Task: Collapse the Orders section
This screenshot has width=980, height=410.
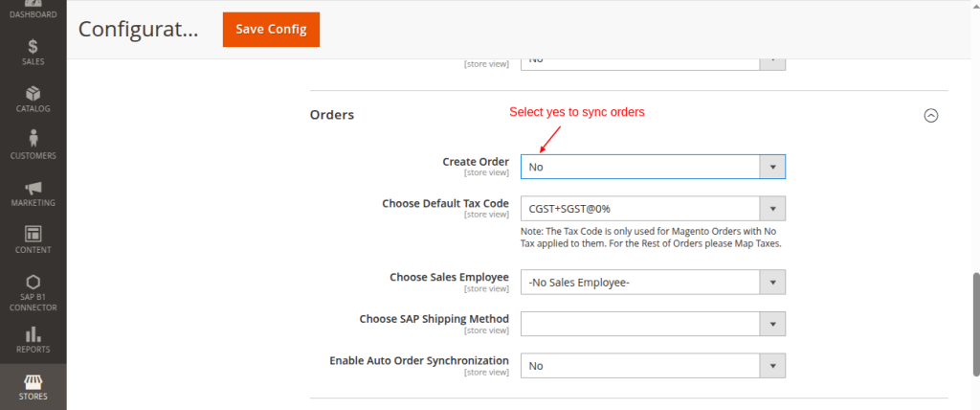Action: (x=930, y=115)
